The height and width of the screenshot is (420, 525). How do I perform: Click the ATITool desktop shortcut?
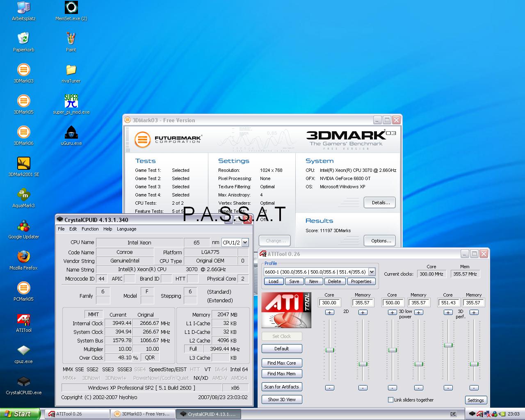tap(23, 323)
